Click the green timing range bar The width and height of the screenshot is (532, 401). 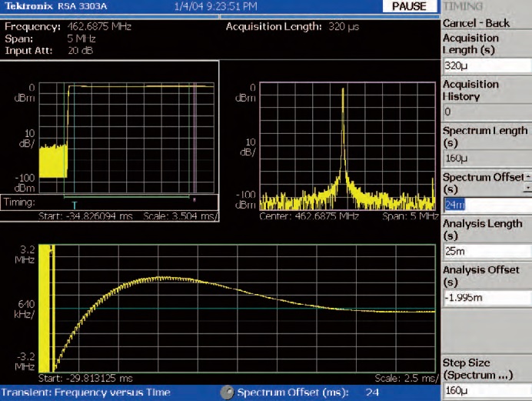[127, 197]
